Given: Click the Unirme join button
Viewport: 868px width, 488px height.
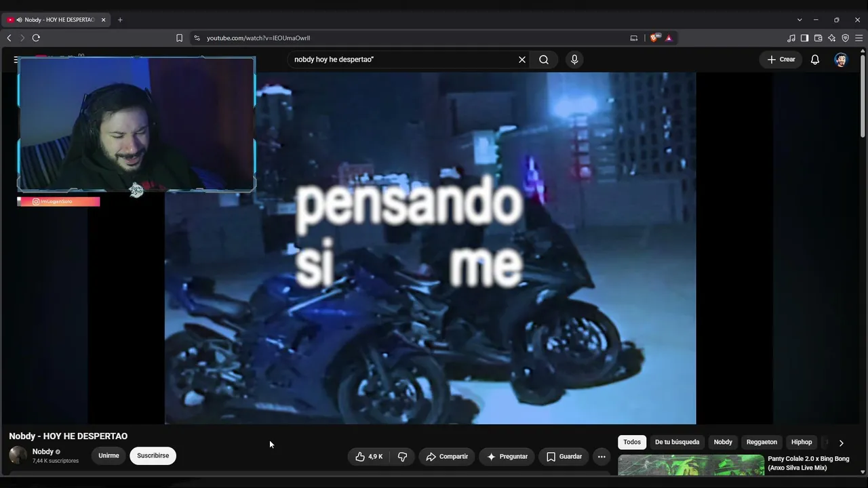Looking at the screenshot, I should 108,455.
